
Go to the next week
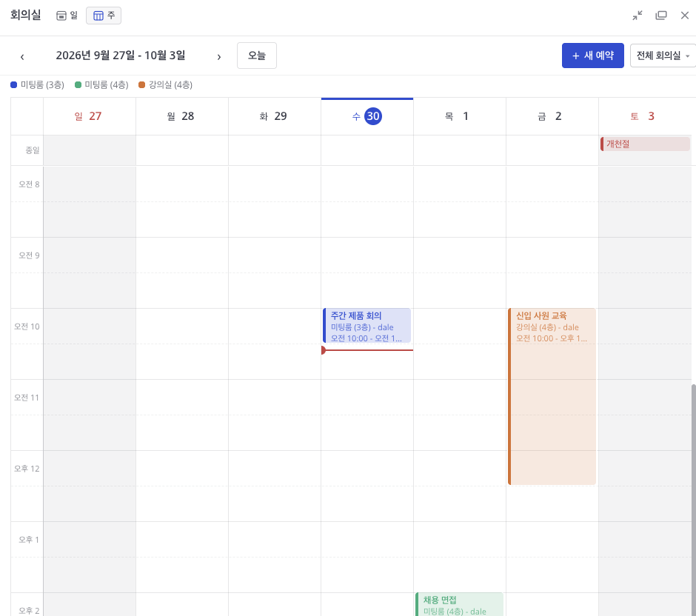[219, 56]
